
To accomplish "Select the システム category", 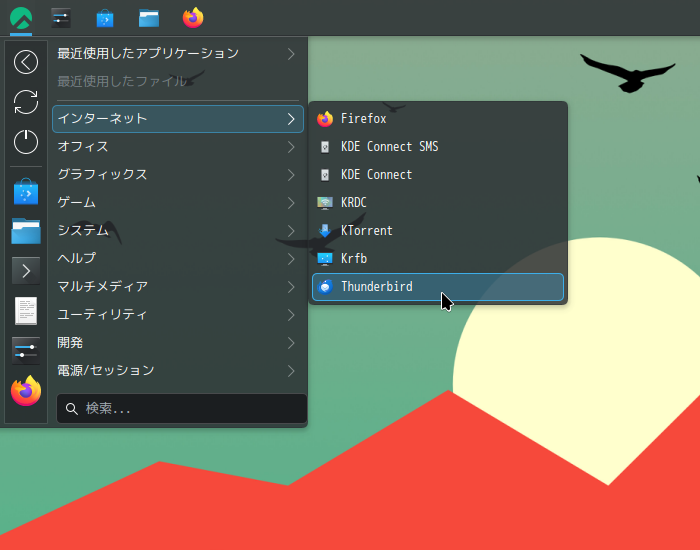I will tap(178, 231).
